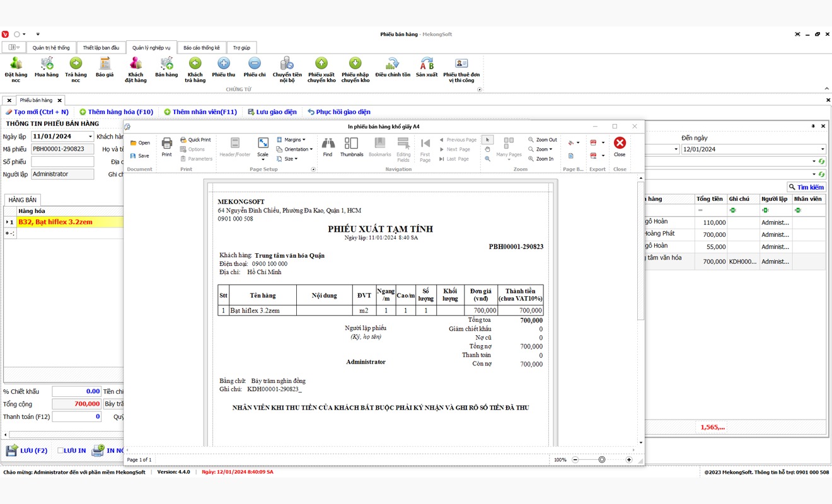Switch to the Báo cáo thống kê tab
The image size is (832, 504).
pos(202,47)
